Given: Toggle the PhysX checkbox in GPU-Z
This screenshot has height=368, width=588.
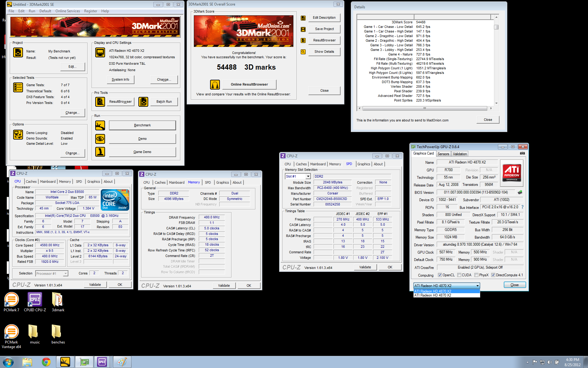Looking at the screenshot, I should tap(476, 275).
